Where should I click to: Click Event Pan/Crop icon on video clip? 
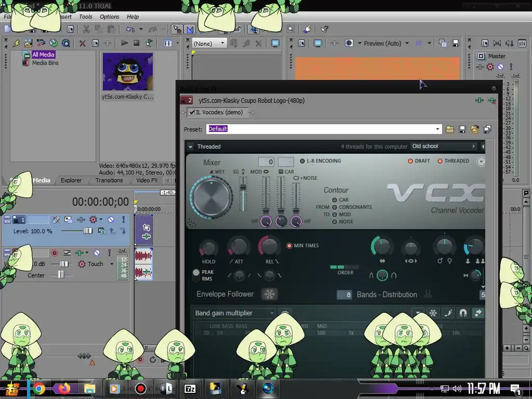146,228
